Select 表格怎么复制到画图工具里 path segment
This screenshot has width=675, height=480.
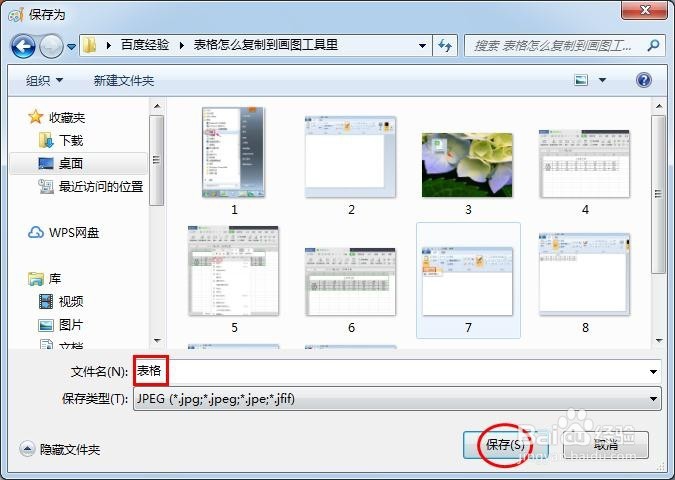coord(266,45)
